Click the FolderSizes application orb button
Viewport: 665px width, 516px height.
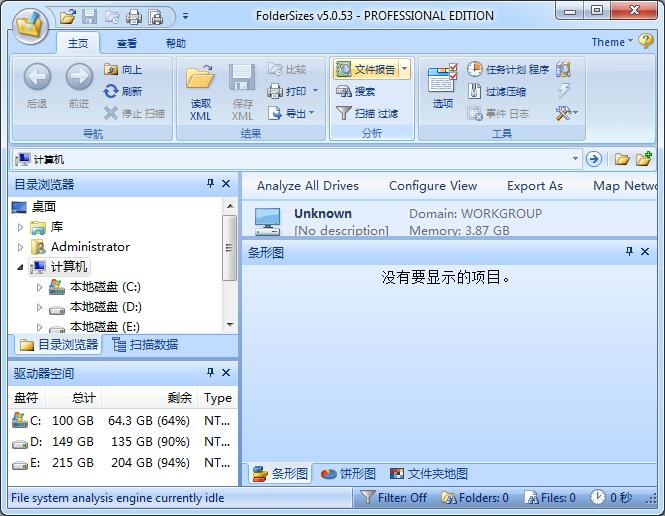coord(30,26)
